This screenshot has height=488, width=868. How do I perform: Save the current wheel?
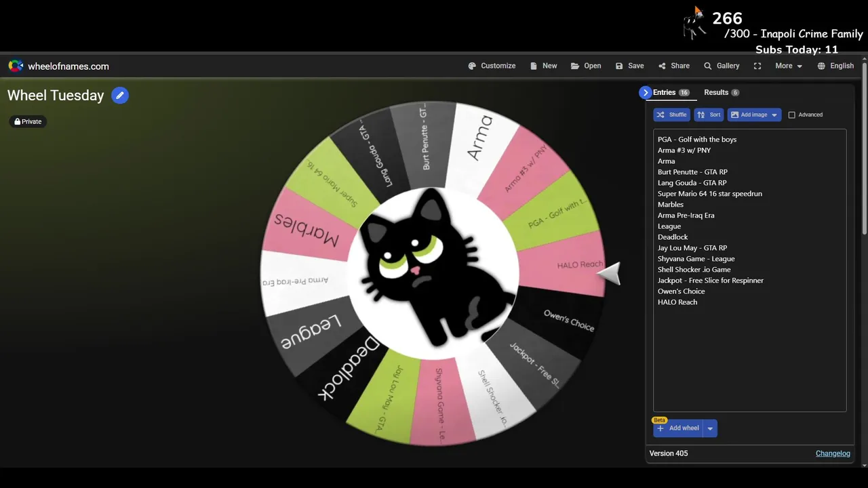point(629,66)
